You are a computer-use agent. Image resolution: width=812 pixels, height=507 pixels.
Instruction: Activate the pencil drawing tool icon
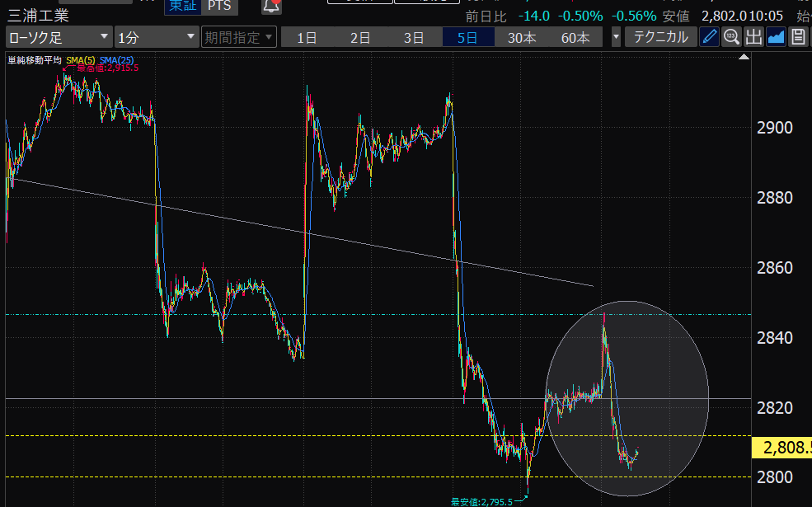709,37
